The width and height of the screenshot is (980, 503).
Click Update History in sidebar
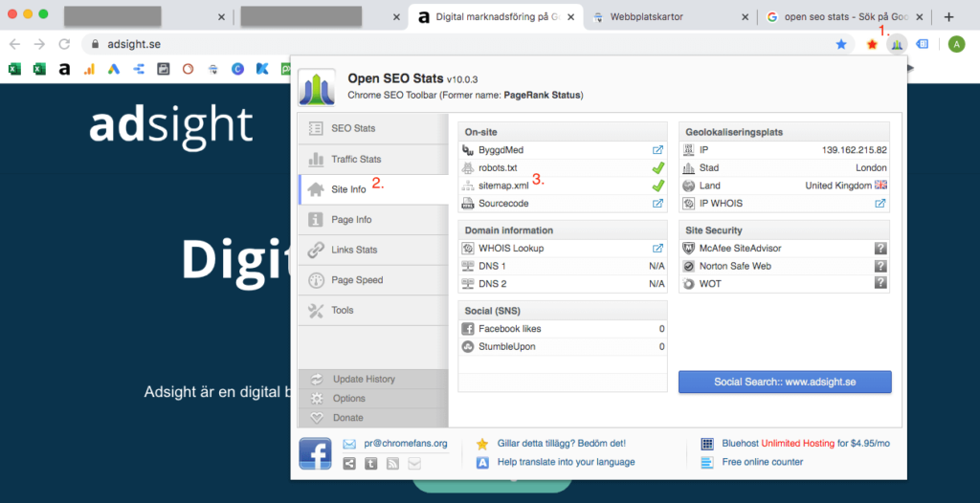click(x=373, y=379)
